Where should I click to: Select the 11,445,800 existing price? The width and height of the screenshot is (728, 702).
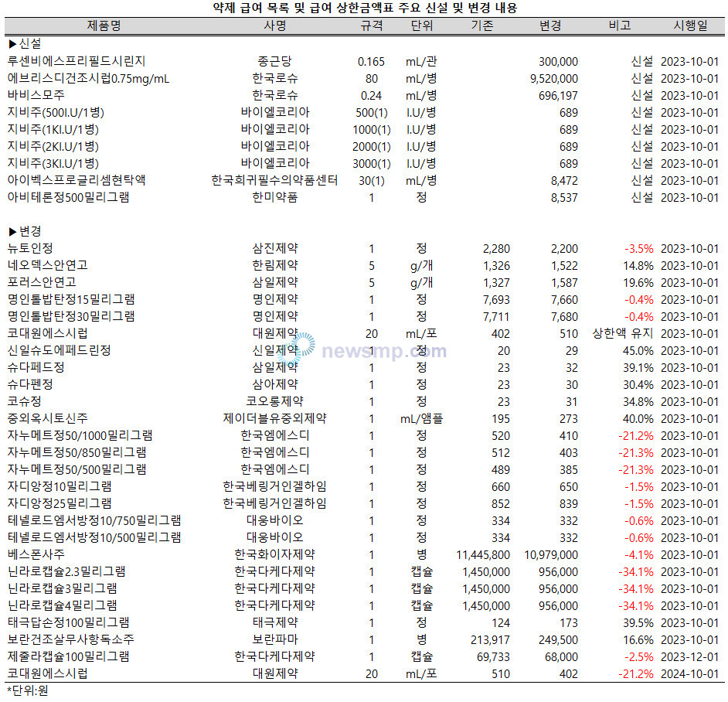(x=483, y=555)
